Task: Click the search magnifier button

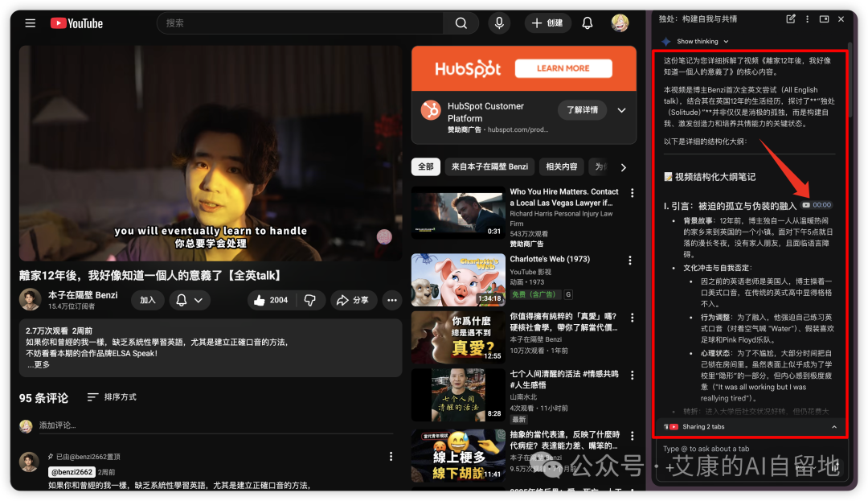Action: (461, 23)
